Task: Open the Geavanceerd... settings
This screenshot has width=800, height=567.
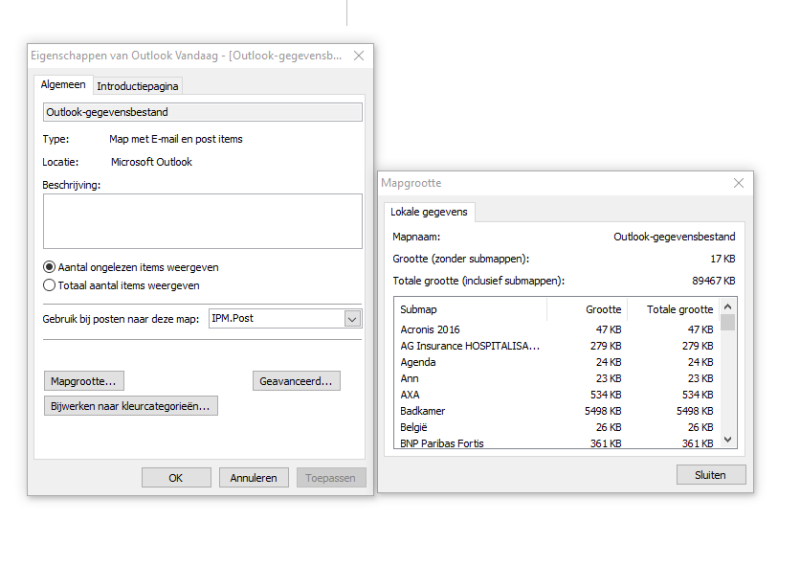Action: 297,381
